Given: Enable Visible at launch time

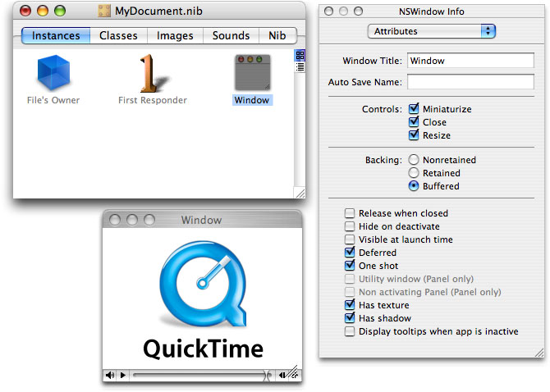Looking at the screenshot, I should pyautogui.click(x=350, y=239).
